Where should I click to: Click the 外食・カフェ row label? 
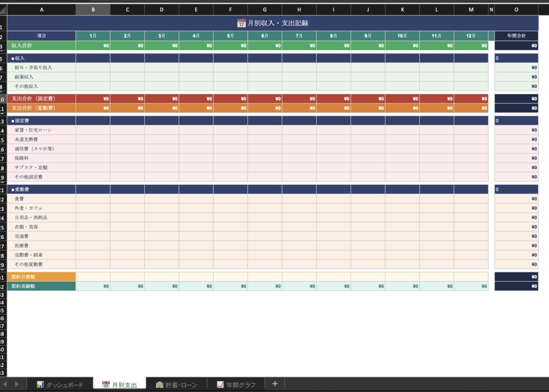pyautogui.click(x=41, y=208)
